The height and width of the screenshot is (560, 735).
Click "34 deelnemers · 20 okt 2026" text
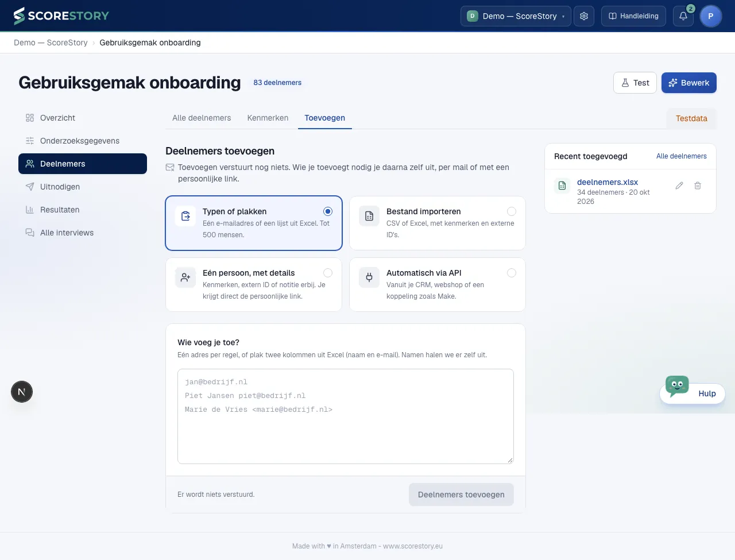point(613,197)
